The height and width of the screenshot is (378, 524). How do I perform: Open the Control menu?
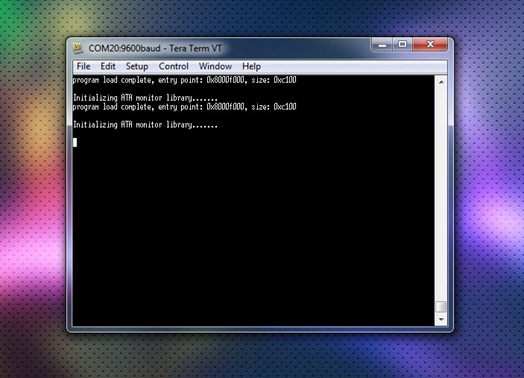tap(173, 66)
